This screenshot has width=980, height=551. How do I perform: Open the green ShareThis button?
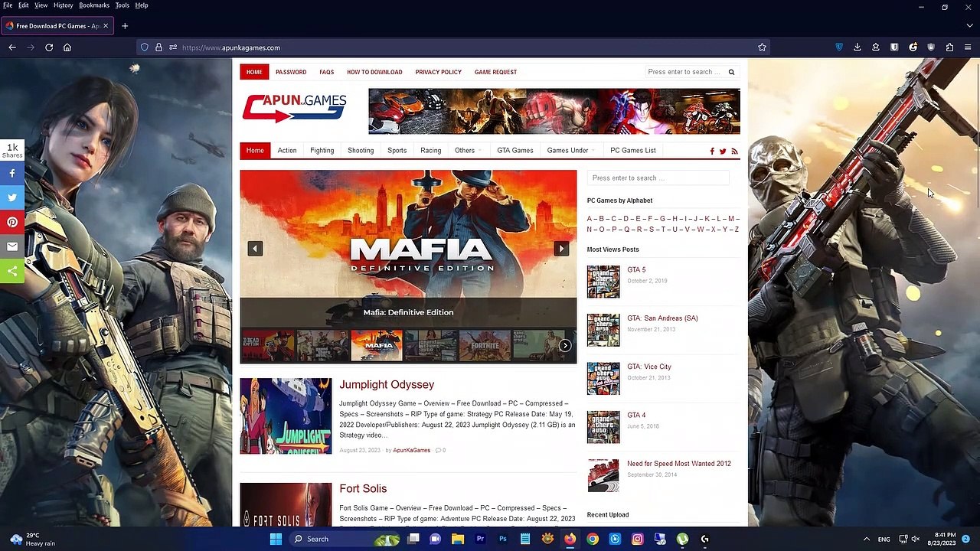(12, 271)
